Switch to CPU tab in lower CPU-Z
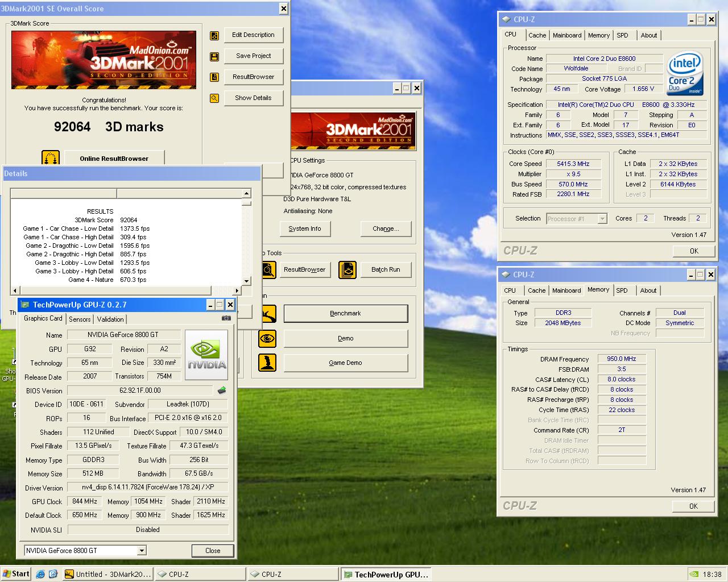Viewport: 728px width, 582px height. [510, 290]
